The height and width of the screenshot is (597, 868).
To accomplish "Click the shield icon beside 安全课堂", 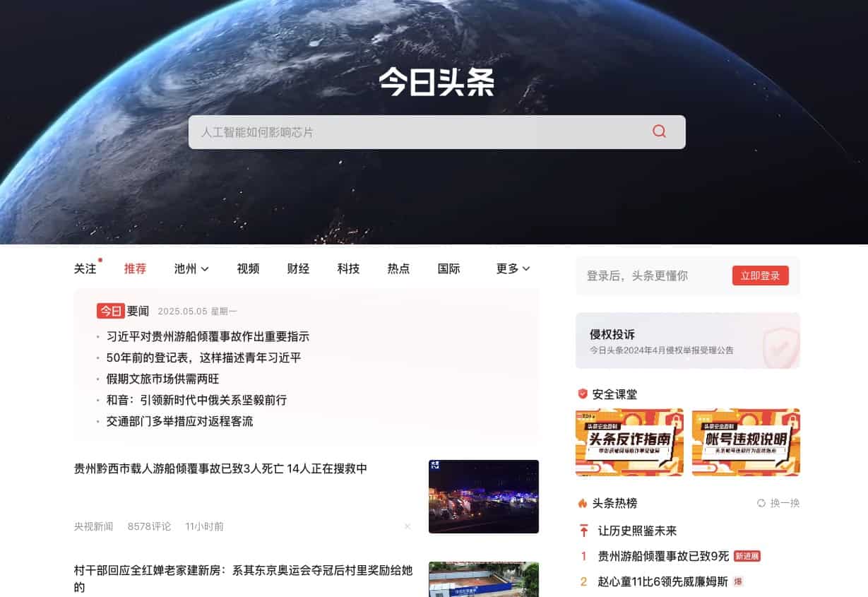I will point(583,394).
